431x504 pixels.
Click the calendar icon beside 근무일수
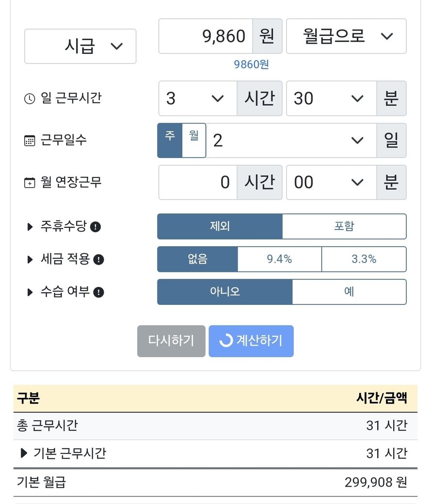(x=30, y=141)
